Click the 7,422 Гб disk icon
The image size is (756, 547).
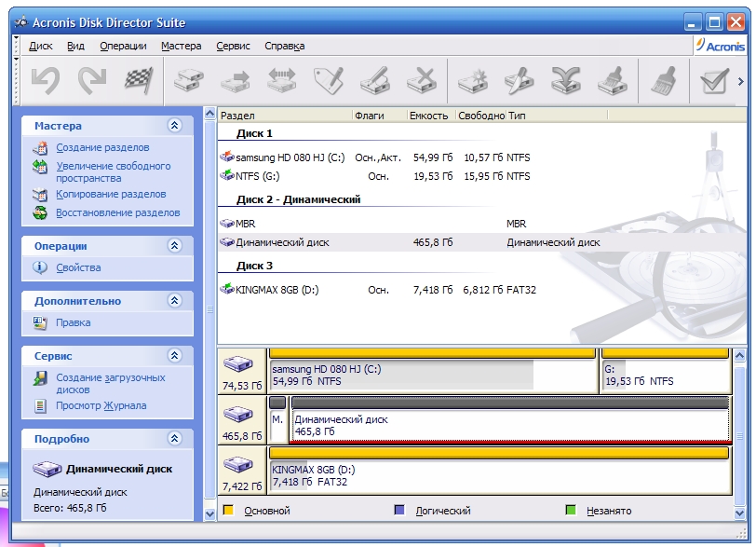tap(237, 464)
